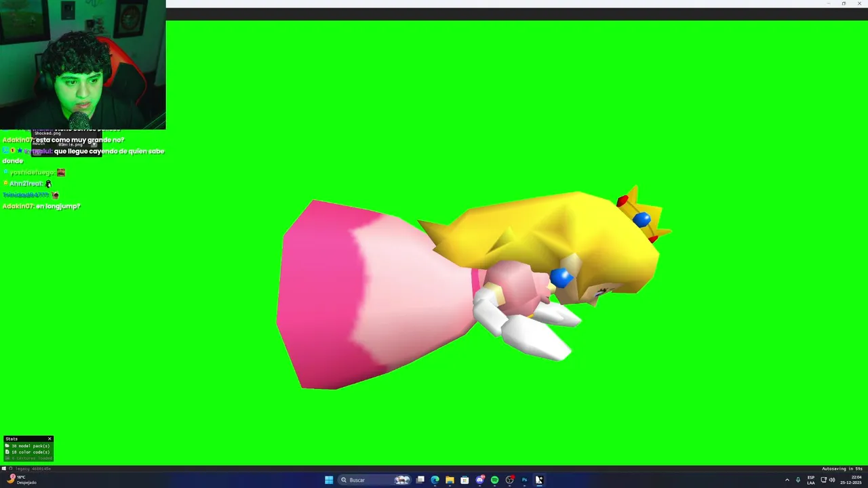Click the webcam overlay in the top-left corner
The width and height of the screenshot is (868, 488).
[x=83, y=64]
